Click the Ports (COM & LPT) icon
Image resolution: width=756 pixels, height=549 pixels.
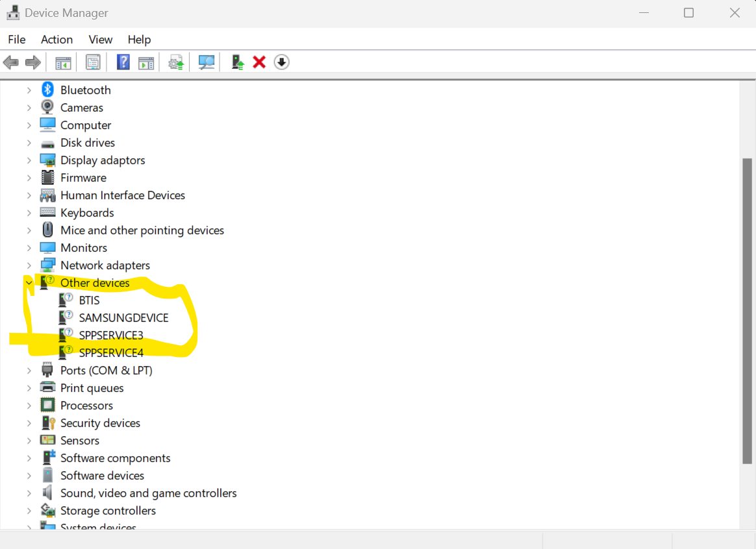47,370
